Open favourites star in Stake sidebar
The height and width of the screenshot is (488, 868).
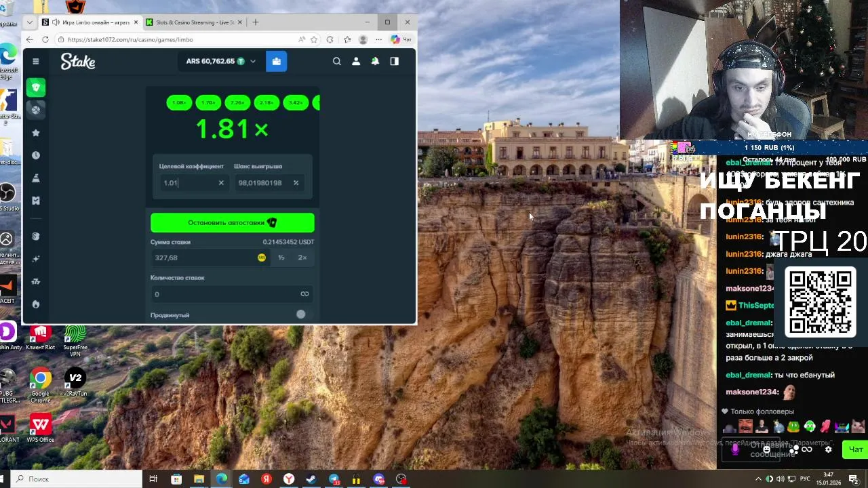point(36,133)
